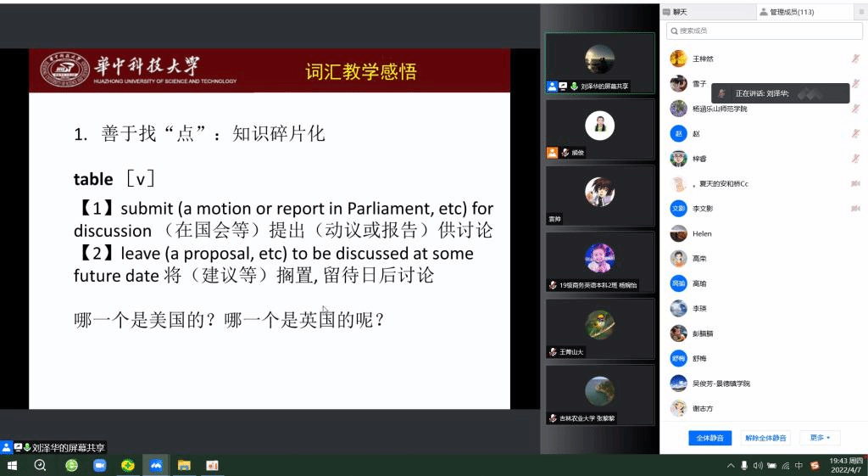
Task: Toggle microphone mute for member 赵
Action: 855,134
